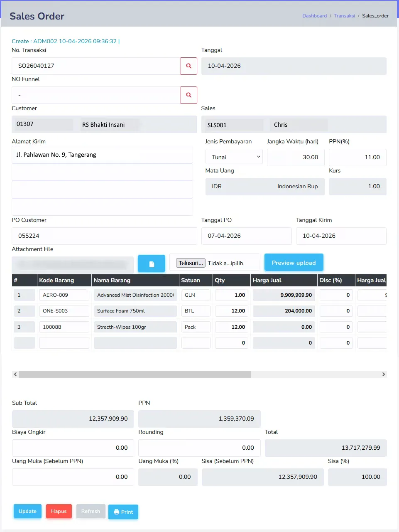
Task: Focus the NO Funnel input field
Action: click(96, 95)
